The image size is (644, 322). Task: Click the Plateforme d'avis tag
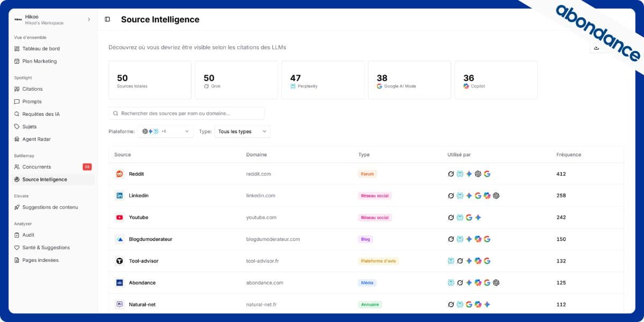coord(378,261)
